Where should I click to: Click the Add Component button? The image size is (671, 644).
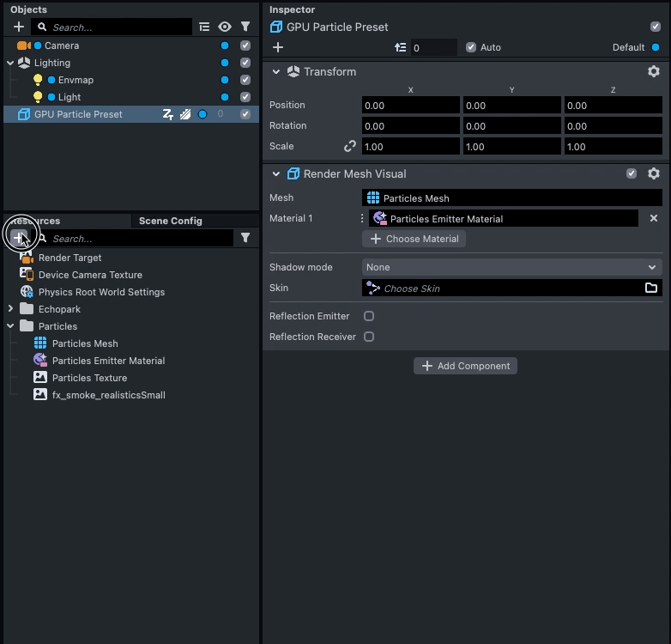[465, 366]
